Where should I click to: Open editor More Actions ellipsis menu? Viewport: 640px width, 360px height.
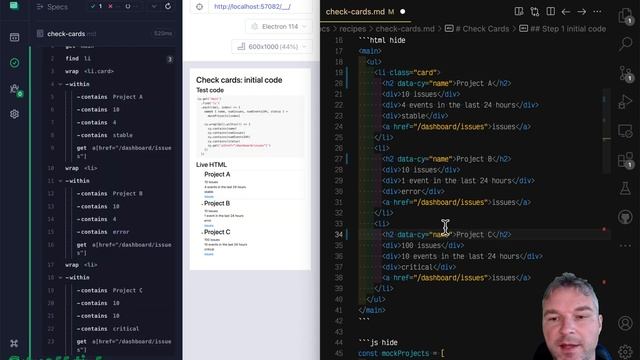(x=597, y=12)
